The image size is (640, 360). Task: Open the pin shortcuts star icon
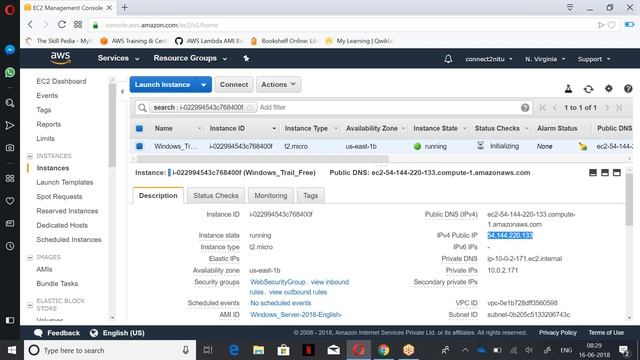point(246,58)
